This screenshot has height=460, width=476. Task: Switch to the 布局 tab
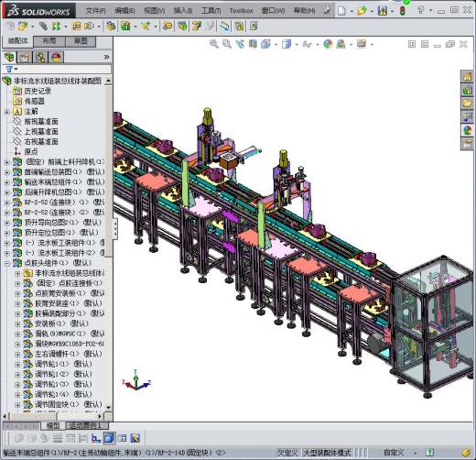click(x=49, y=41)
